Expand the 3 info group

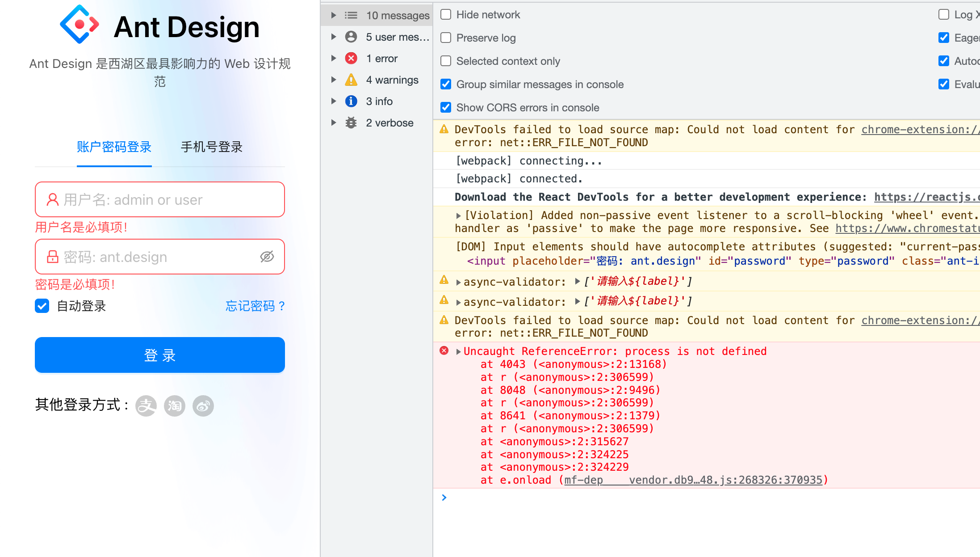click(333, 101)
